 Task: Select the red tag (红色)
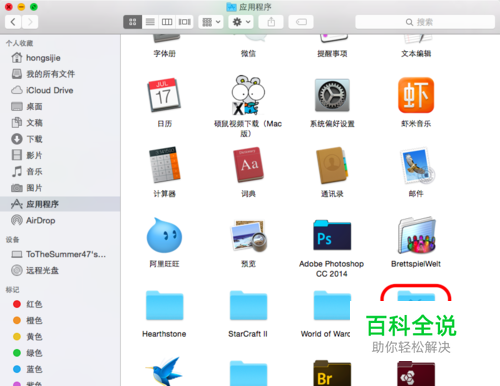tap(60, 304)
